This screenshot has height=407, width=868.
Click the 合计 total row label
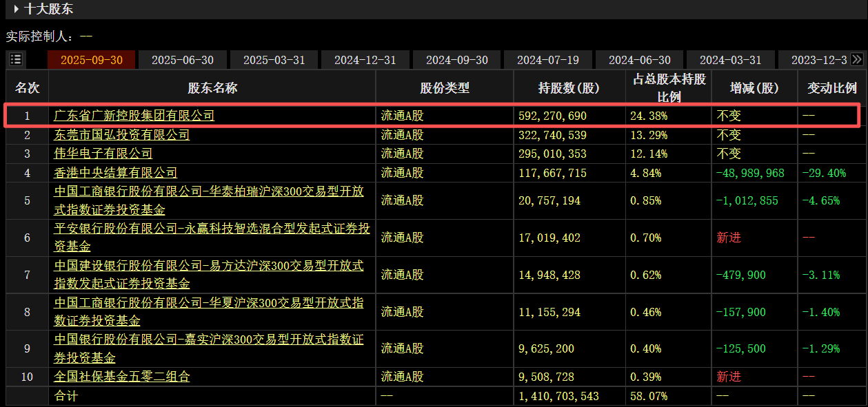pos(66,396)
